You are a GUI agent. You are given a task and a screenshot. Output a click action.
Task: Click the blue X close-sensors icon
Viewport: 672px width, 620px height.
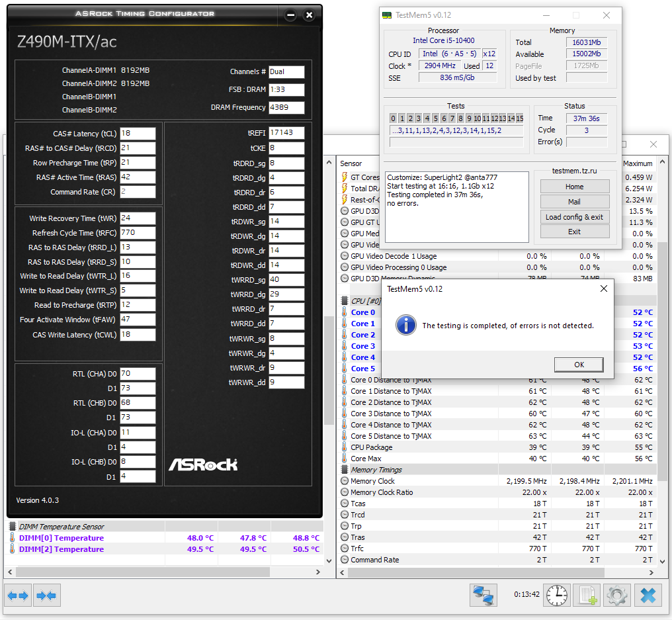(648, 595)
